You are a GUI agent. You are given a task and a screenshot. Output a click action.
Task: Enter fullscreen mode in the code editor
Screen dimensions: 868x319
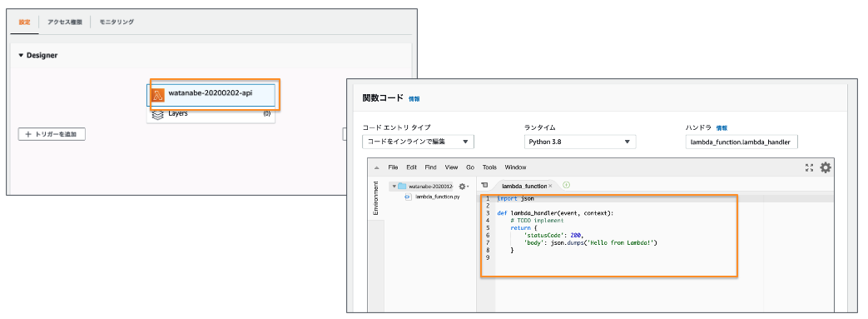tap(809, 167)
